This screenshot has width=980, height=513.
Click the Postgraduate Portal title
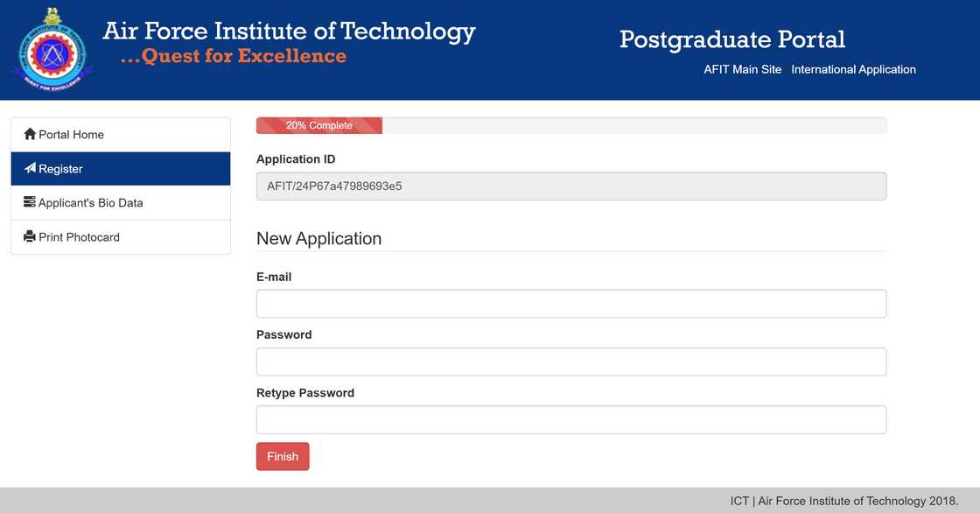732,39
